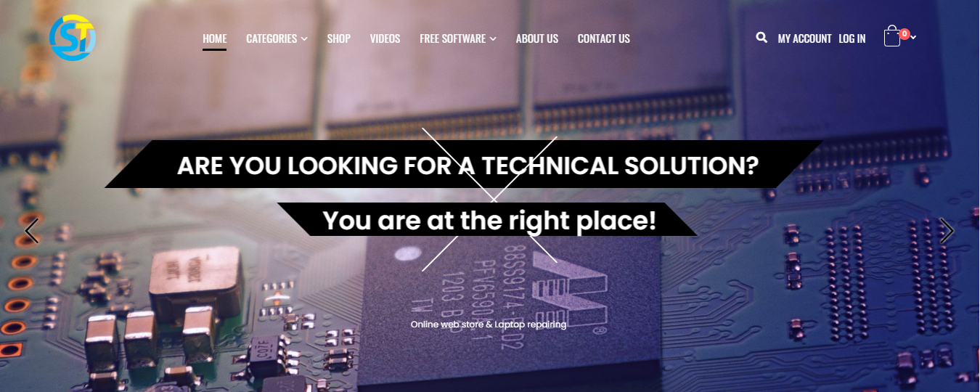The width and height of the screenshot is (980, 392).
Task: Expand the Free Software menu chevron
Action: [493, 39]
